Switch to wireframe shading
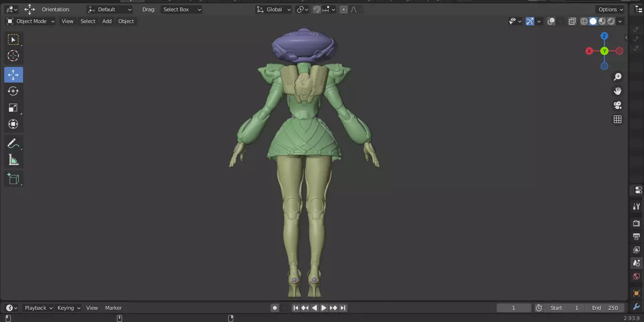The height and width of the screenshot is (322, 644). pos(584,21)
